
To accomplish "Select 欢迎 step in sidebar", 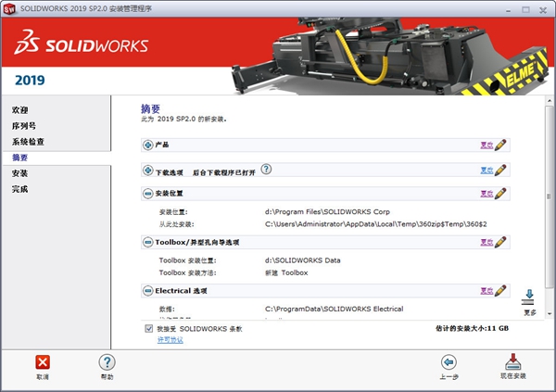I will click(19, 110).
